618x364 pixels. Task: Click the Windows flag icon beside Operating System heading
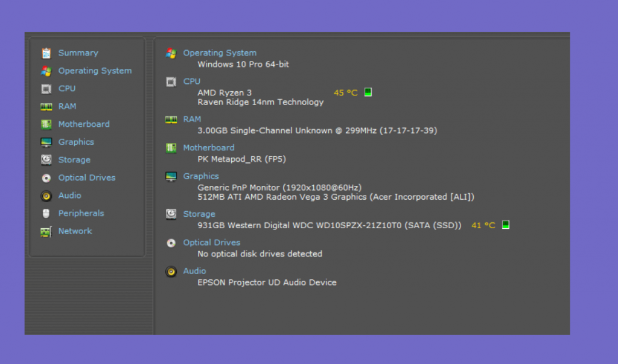(x=171, y=53)
